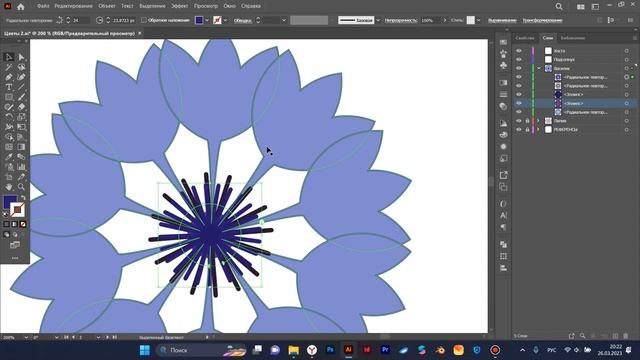
Task: Open the search magnifier in top bar
Action: (559, 7)
